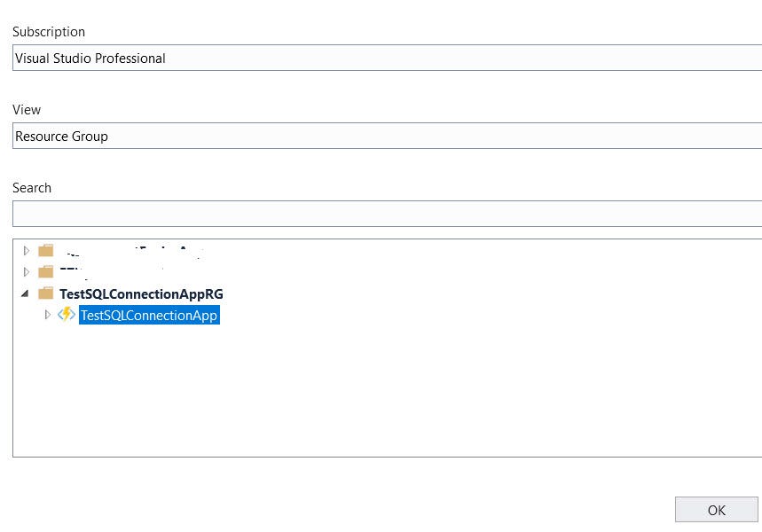Select the TestSQLConnectionApp function app
This screenshot has height=532, width=762.
pyautogui.click(x=149, y=315)
